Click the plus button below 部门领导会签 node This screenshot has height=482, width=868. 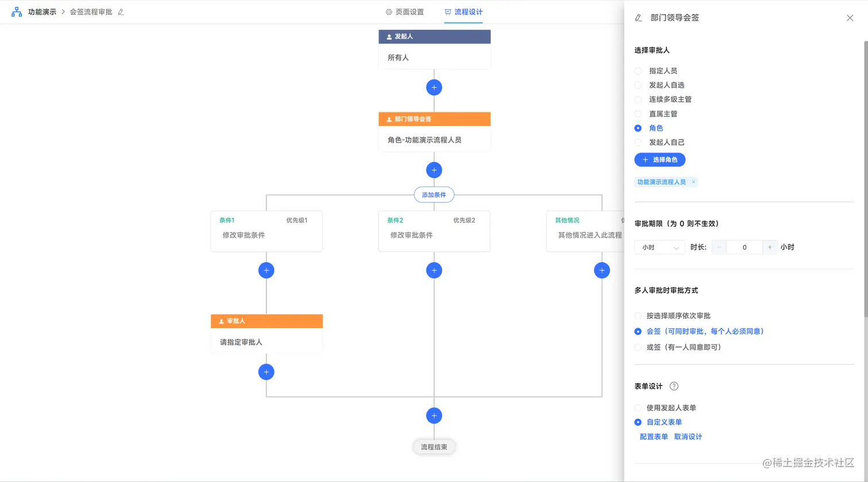[x=434, y=170]
